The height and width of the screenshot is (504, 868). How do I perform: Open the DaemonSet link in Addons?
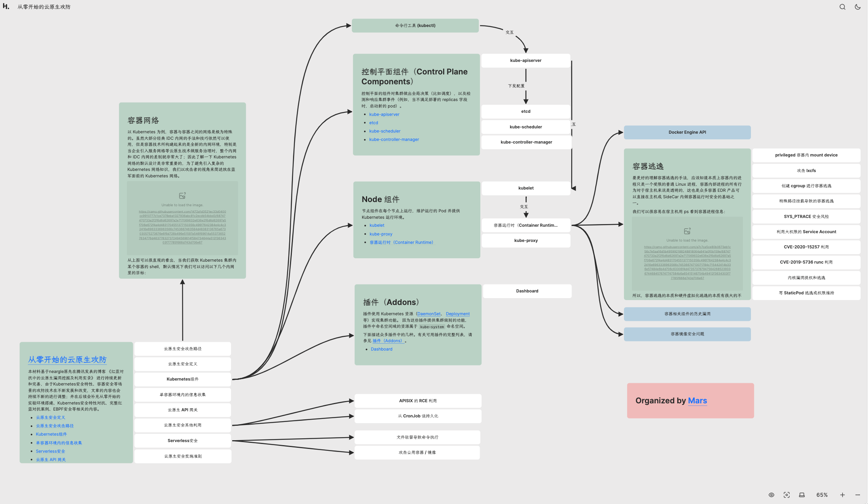(429, 314)
